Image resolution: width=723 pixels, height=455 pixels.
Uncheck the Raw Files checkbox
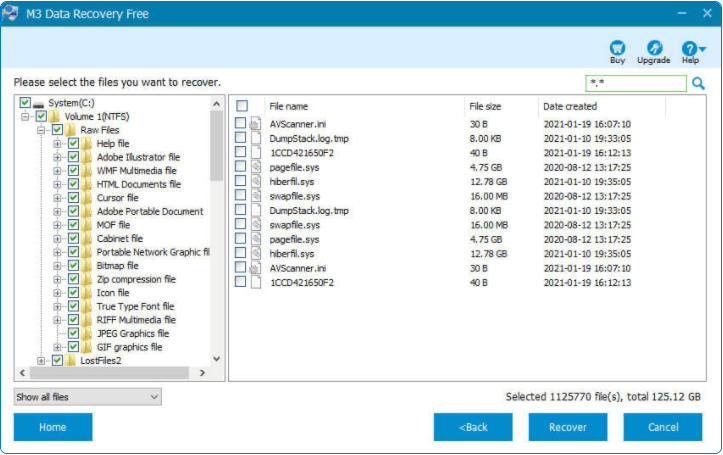coord(57,130)
